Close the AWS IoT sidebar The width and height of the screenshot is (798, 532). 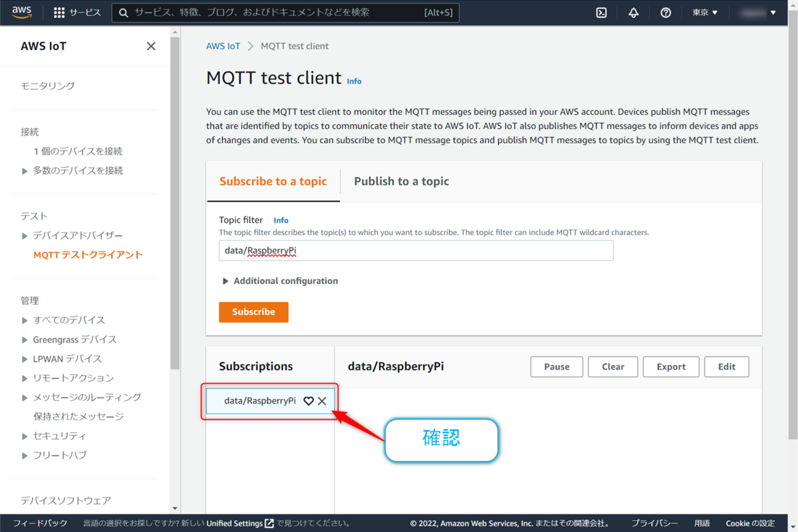pyautogui.click(x=151, y=46)
